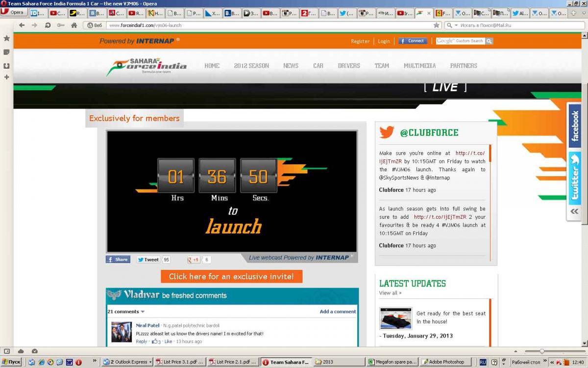Viewport: 588px width, 368px height.
Task: Click the Google +1 button
Action: [x=194, y=260]
